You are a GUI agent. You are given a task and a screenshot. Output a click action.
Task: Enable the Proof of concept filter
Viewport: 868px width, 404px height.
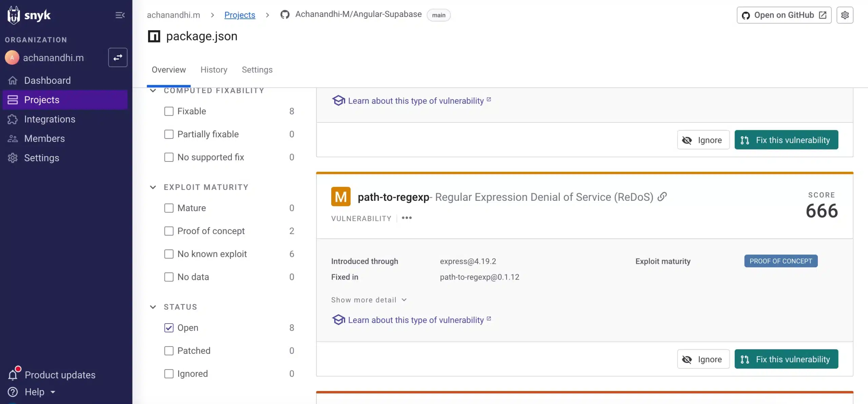[169, 231]
